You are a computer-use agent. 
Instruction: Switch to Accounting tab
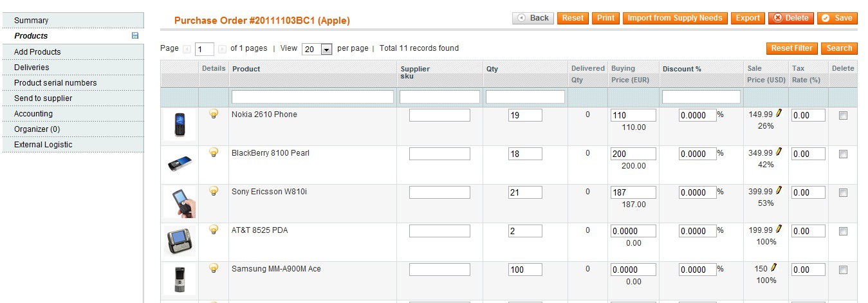click(72, 113)
